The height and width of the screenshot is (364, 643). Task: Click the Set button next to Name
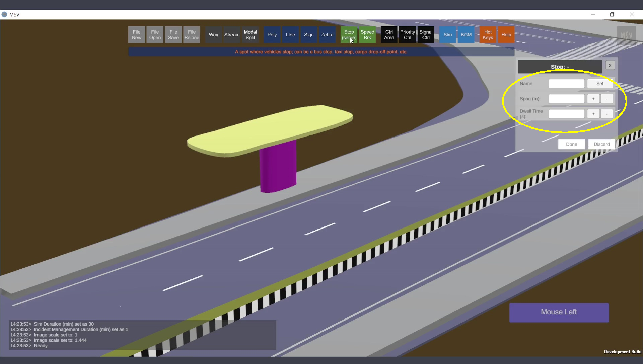(x=600, y=84)
